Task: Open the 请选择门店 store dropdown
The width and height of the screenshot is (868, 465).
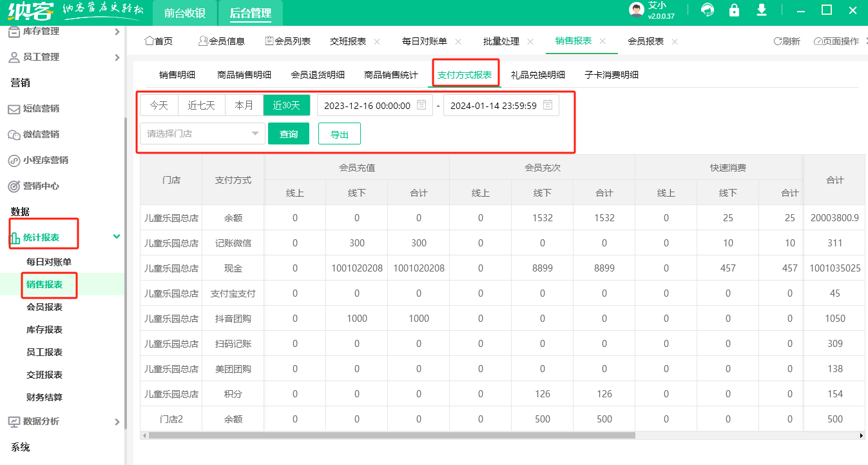Action: point(202,134)
